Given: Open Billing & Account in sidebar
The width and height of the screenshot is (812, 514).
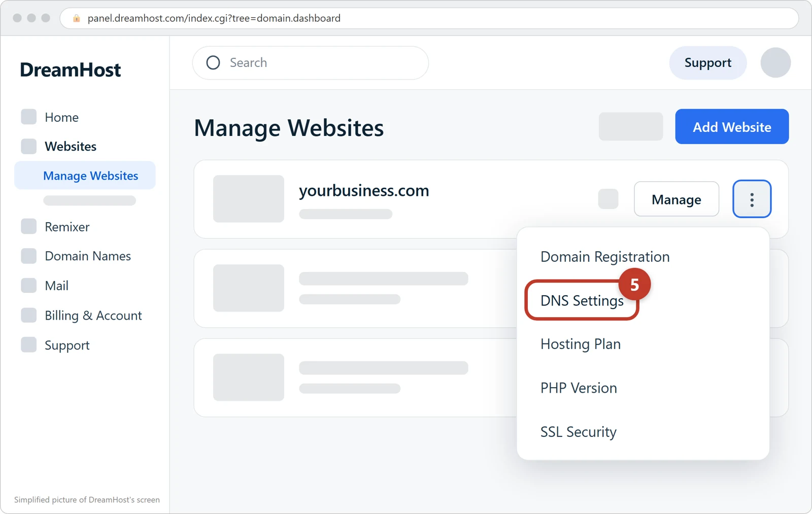Looking at the screenshot, I should pyautogui.click(x=93, y=316).
